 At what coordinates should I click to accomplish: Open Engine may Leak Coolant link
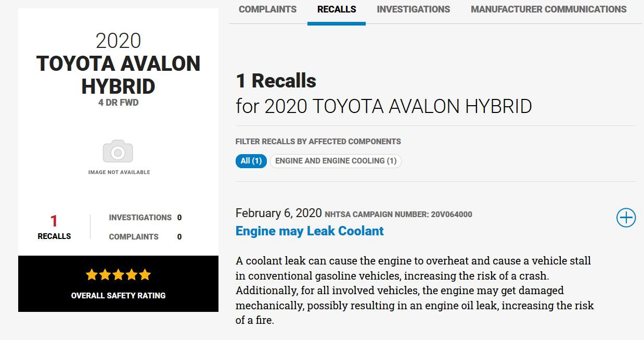click(x=310, y=231)
